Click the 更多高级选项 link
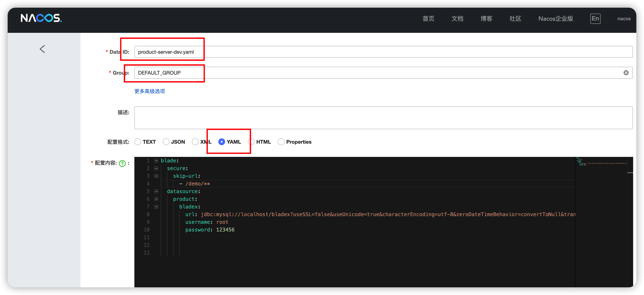The width and height of the screenshot is (644, 295). tap(149, 91)
